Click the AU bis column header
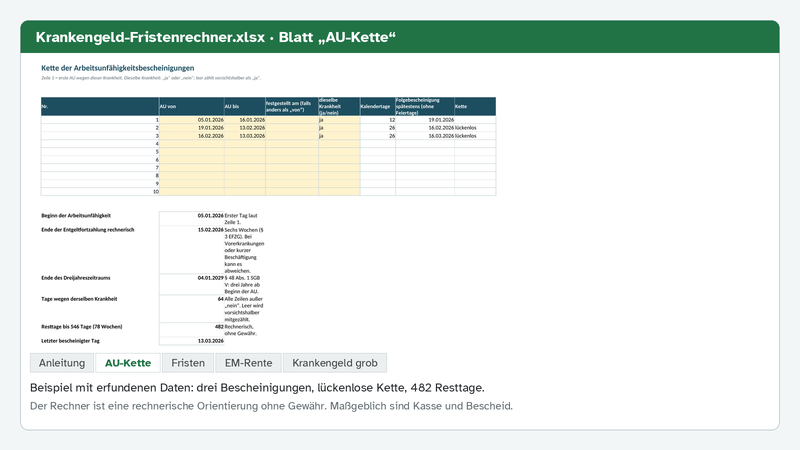This screenshot has height=450, width=800. (x=244, y=106)
